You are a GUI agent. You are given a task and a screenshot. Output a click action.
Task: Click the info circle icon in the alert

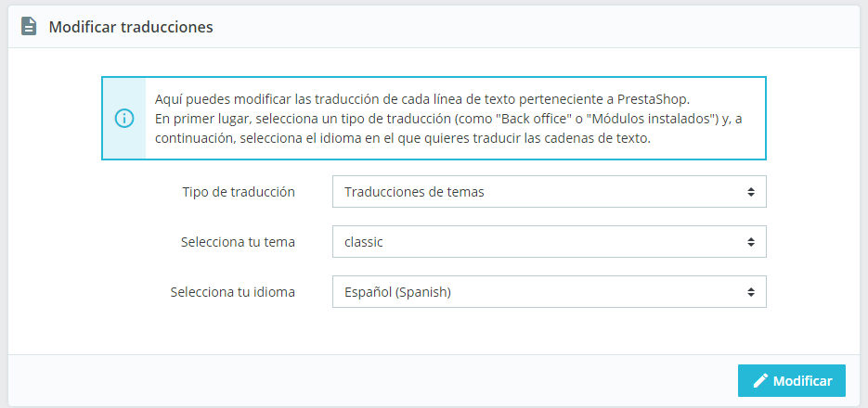click(123, 119)
